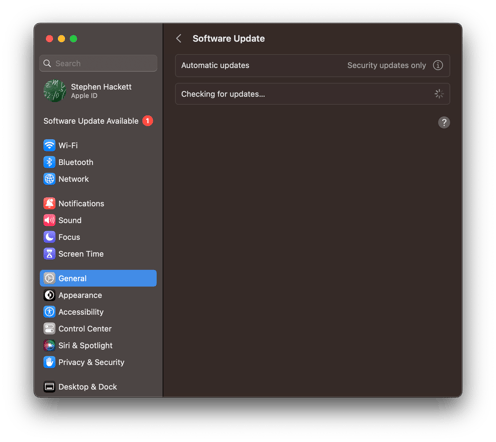Click the Sound speaker icon
496x442 pixels.
49,220
